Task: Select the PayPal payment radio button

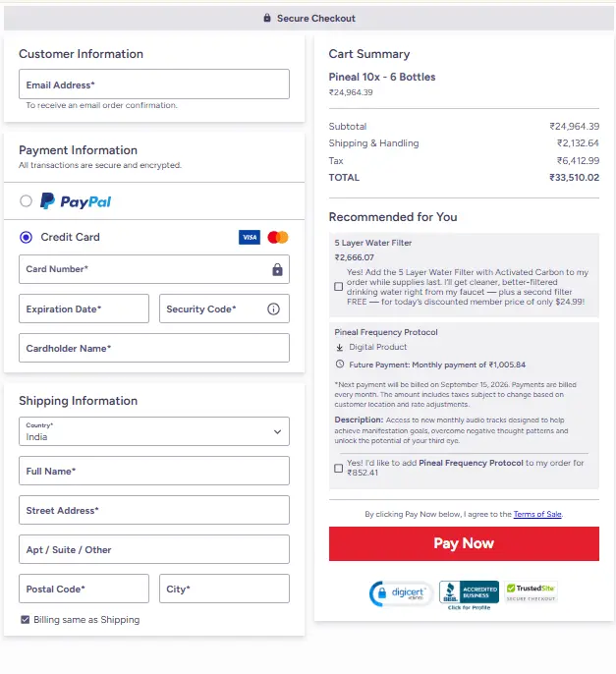Action: pyautogui.click(x=26, y=200)
